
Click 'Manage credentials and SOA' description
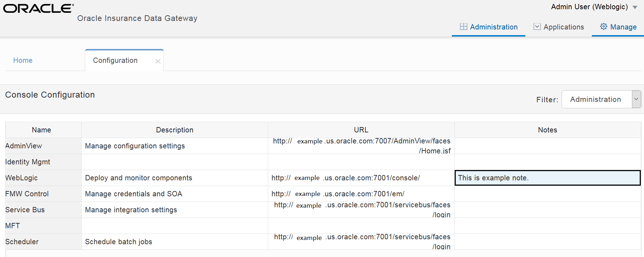coord(134,194)
